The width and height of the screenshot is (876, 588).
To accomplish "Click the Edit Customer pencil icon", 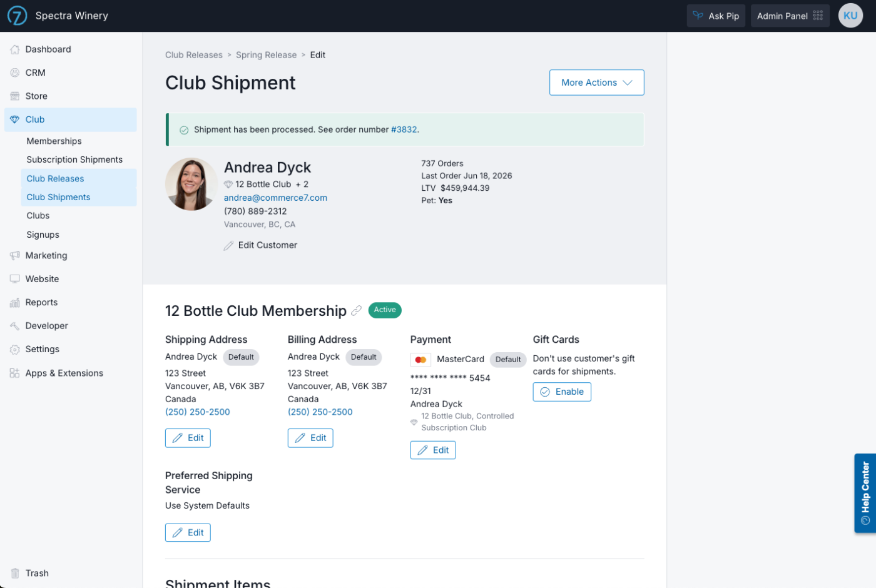I will tap(229, 246).
